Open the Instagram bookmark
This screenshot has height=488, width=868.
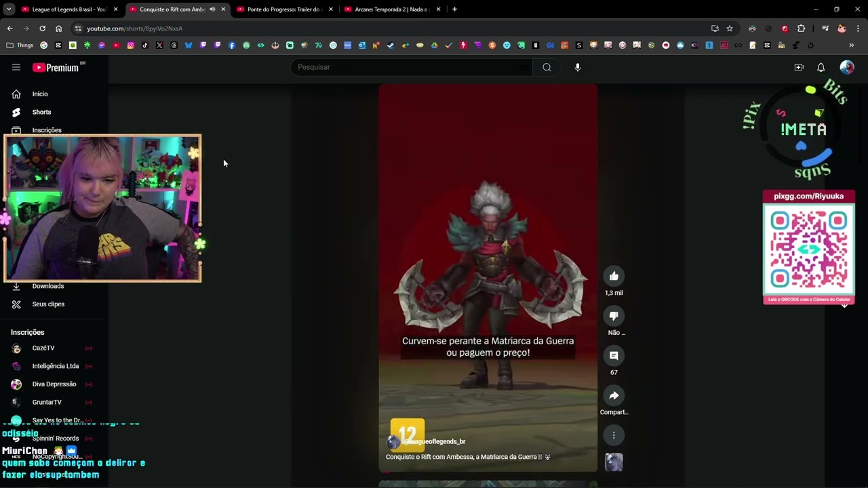131,45
